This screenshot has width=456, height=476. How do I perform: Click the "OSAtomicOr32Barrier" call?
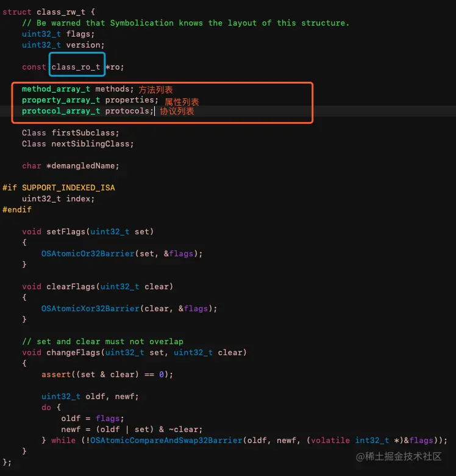pos(88,253)
